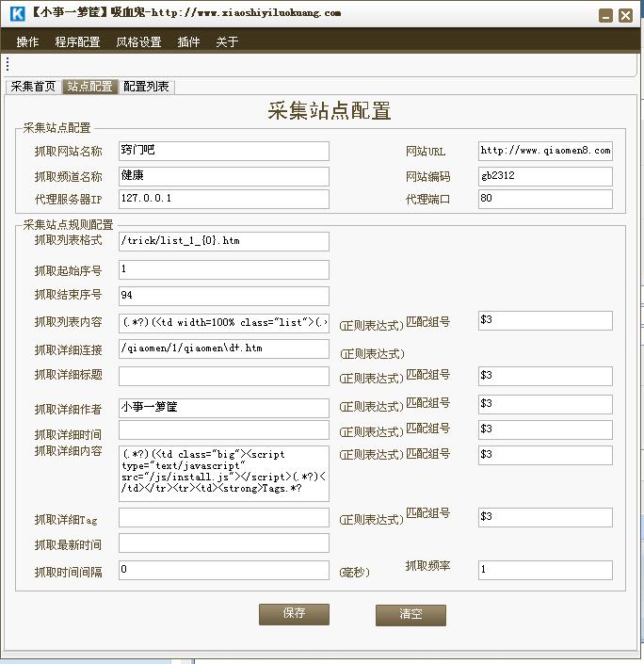Screen dimensions: 644x664
Task: Click the (毫秒) unit label
Action: pyautogui.click(x=354, y=572)
